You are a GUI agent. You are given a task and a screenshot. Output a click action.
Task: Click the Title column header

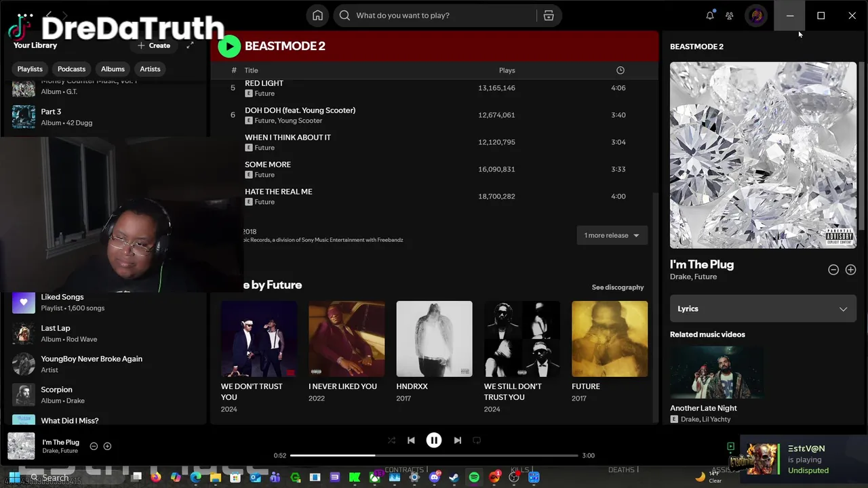251,70
